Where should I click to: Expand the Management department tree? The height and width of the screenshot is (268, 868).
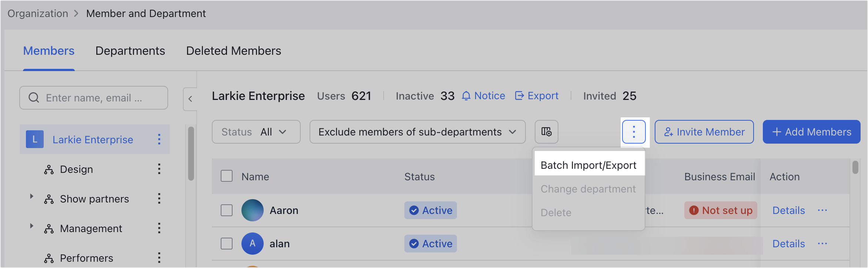[32, 226]
